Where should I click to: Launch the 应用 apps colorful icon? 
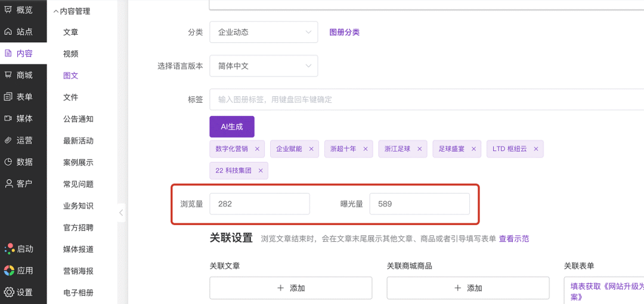pos(9,271)
